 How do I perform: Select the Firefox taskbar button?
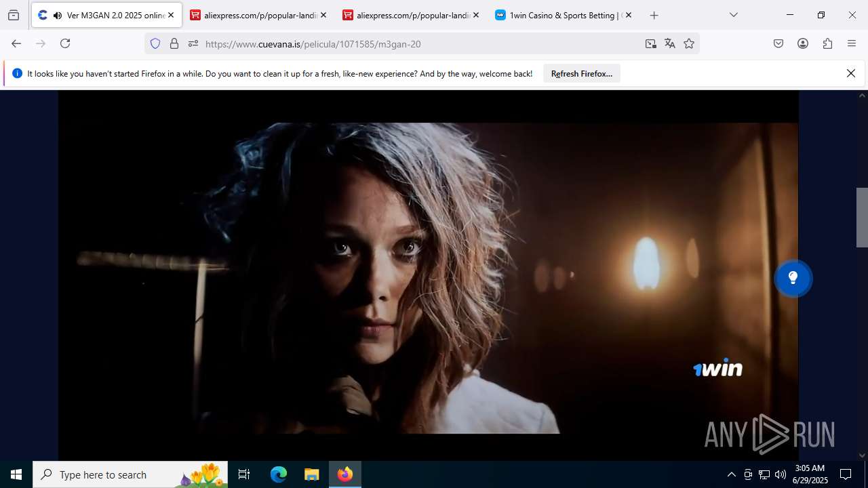(345, 474)
